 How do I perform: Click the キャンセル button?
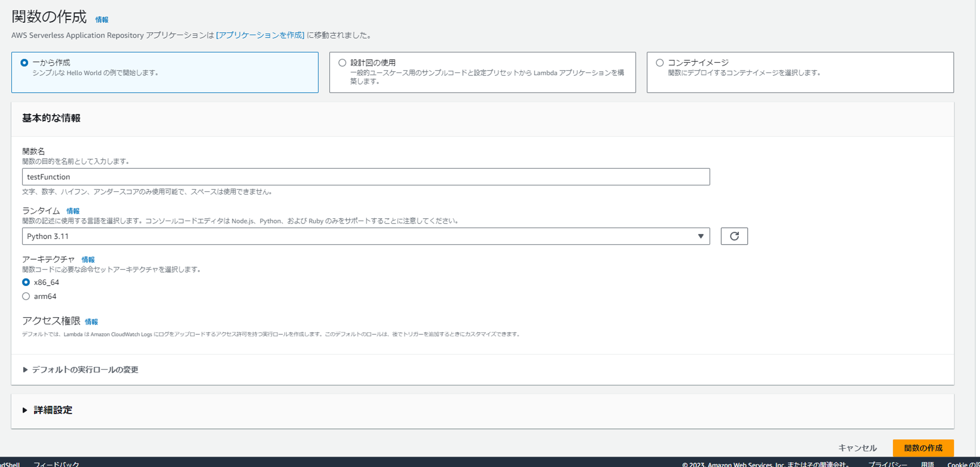[857, 448]
